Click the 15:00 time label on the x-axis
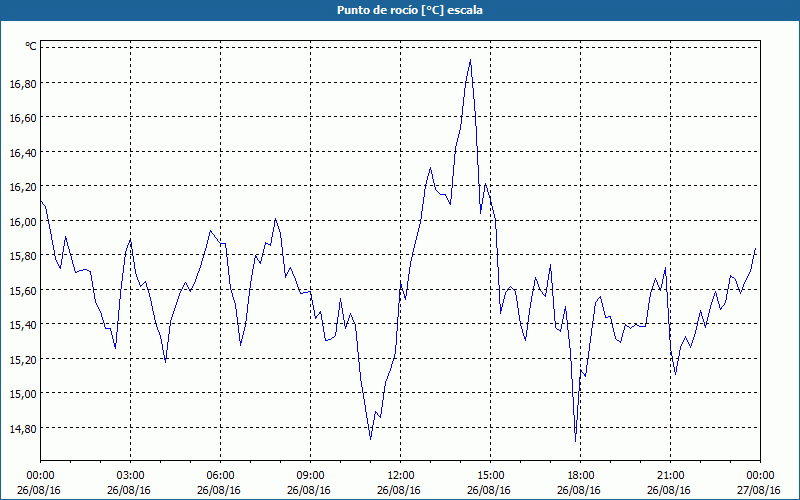Viewport: 800px width, 500px height. [490, 476]
